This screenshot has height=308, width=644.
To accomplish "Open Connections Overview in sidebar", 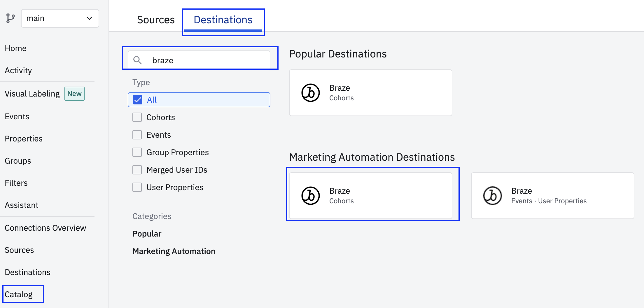I will tap(45, 228).
